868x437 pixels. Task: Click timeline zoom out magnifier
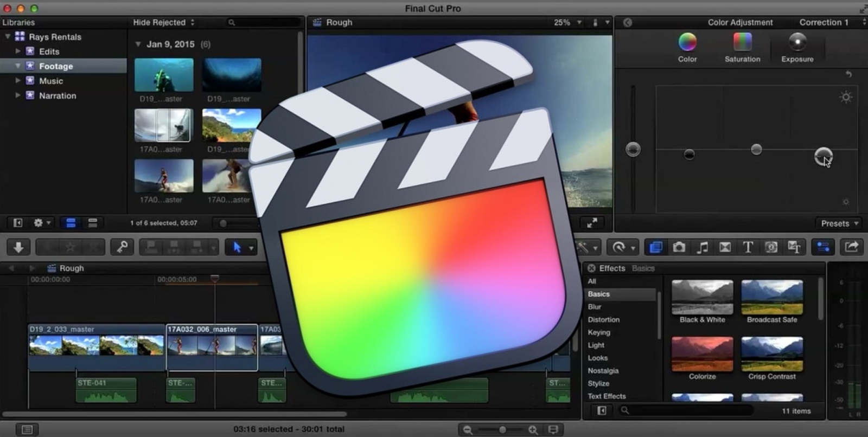coord(467,430)
